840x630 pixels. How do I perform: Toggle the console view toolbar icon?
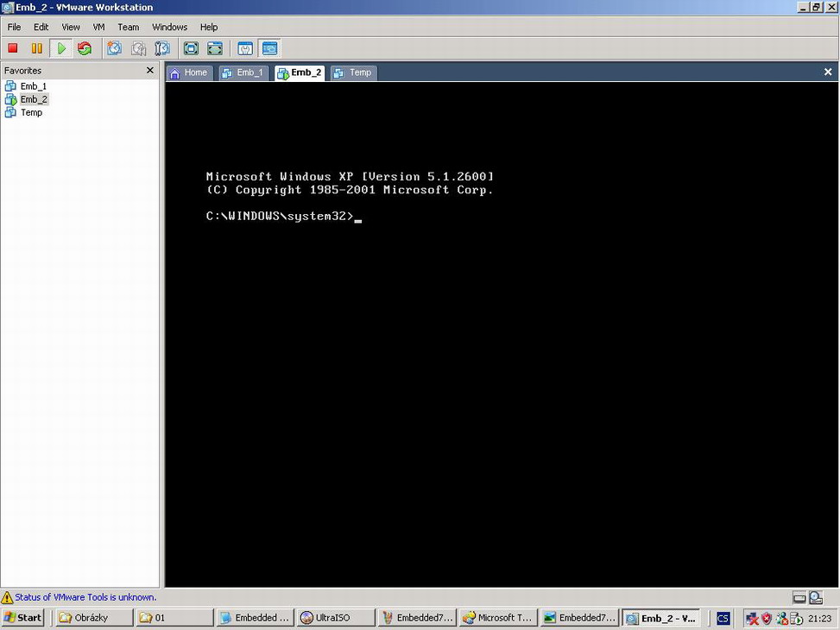click(269, 48)
